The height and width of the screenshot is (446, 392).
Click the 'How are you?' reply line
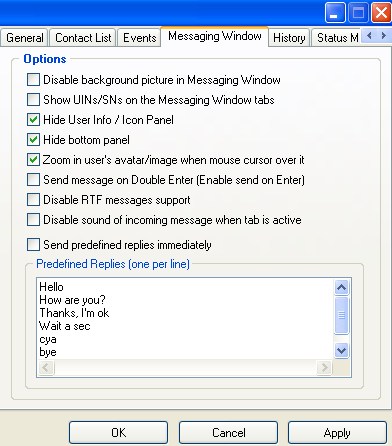tap(72, 300)
